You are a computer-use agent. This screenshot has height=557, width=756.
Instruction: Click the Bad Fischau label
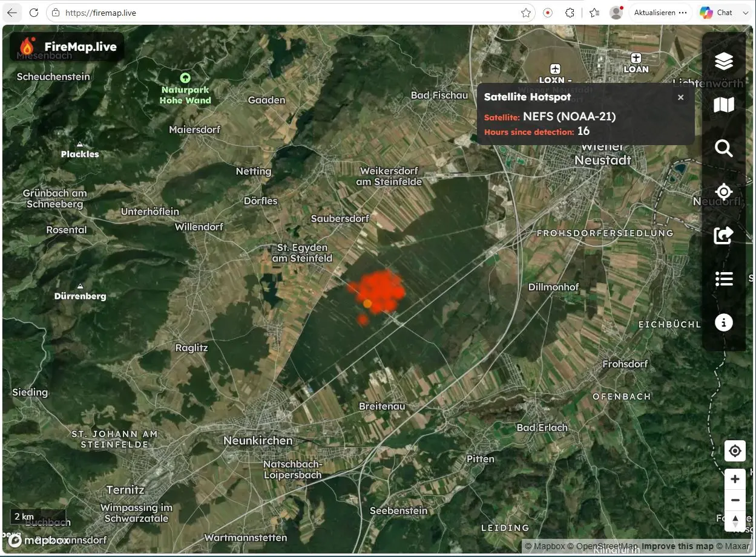(439, 95)
